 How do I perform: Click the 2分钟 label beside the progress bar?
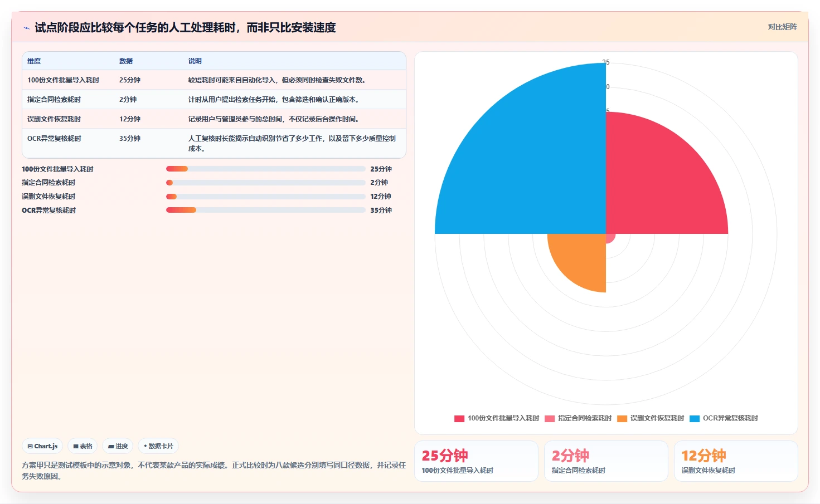tap(379, 183)
